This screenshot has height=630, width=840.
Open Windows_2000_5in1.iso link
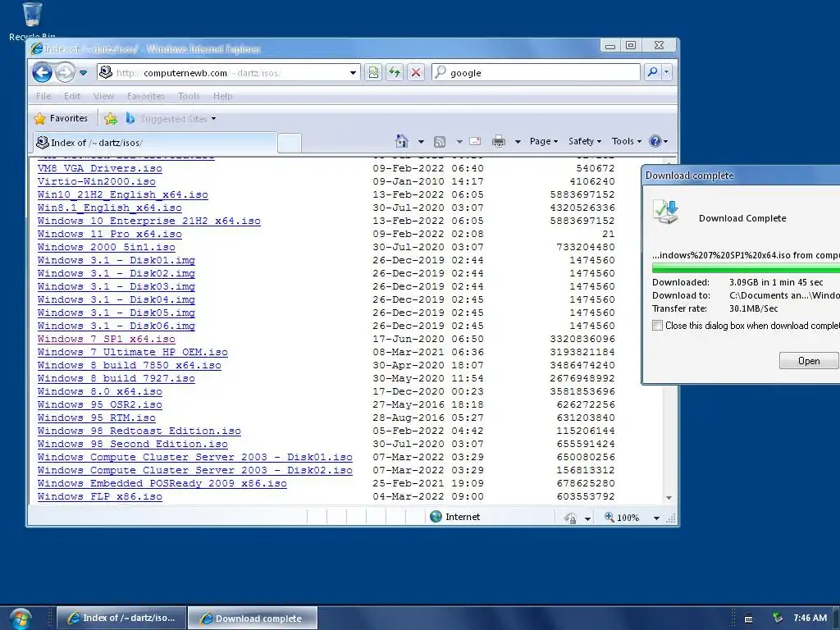click(106, 247)
